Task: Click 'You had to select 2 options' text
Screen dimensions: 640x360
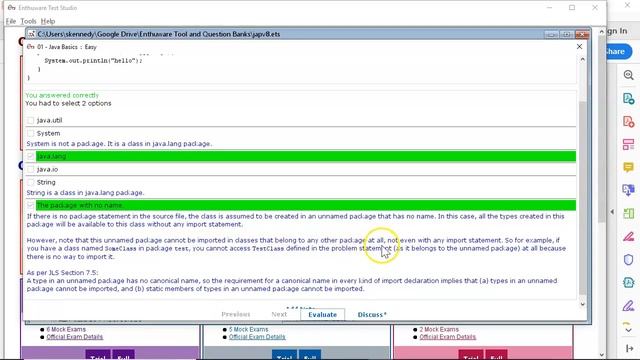Action: click(x=68, y=103)
